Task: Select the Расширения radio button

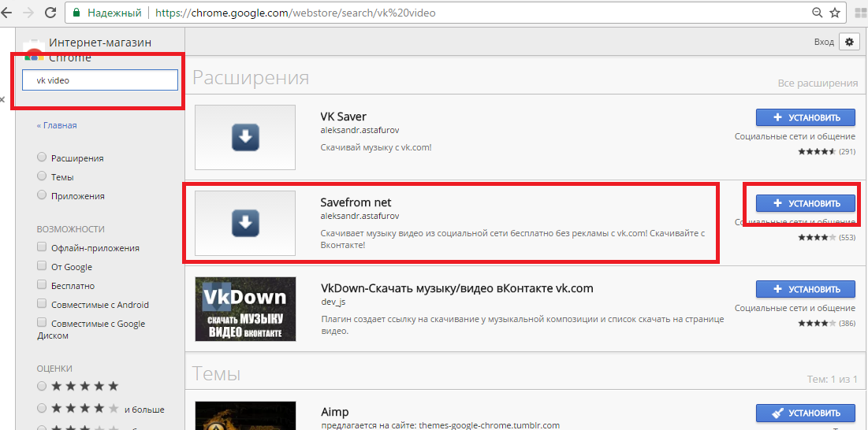Action: (42, 158)
